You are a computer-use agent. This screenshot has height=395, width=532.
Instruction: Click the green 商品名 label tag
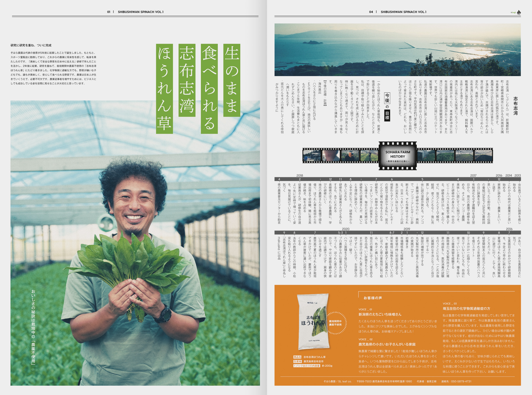click(298, 357)
